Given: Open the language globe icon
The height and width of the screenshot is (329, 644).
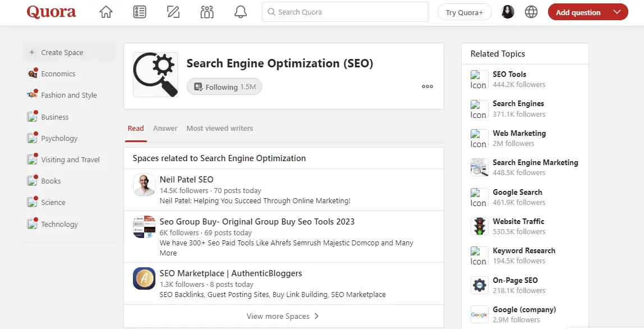Looking at the screenshot, I should (x=531, y=12).
